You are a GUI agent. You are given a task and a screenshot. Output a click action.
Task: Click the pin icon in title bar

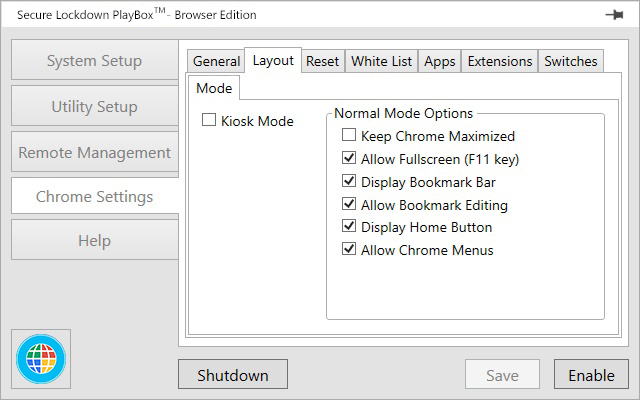pos(614,15)
